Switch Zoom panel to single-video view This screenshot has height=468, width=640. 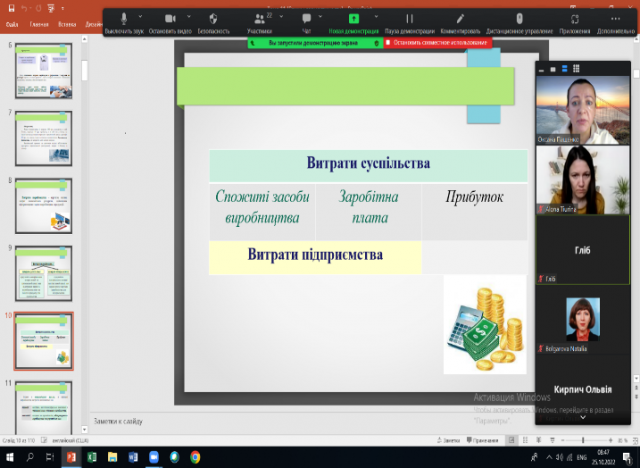tap(553, 69)
